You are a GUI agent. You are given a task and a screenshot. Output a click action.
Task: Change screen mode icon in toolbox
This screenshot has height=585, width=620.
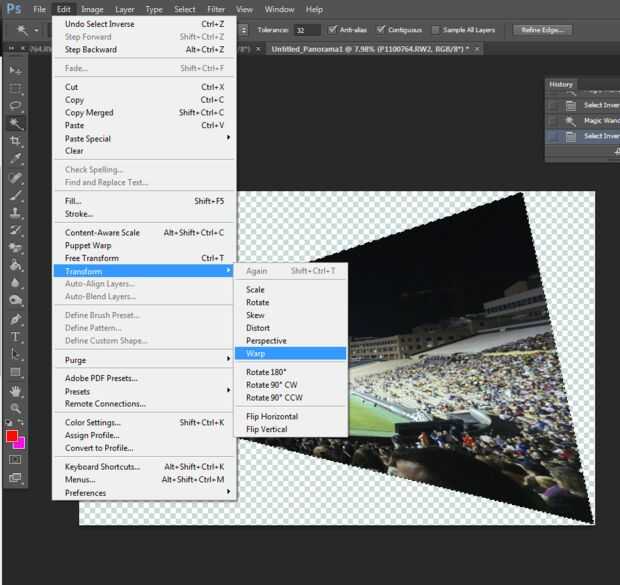pyautogui.click(x=15, y=477)
